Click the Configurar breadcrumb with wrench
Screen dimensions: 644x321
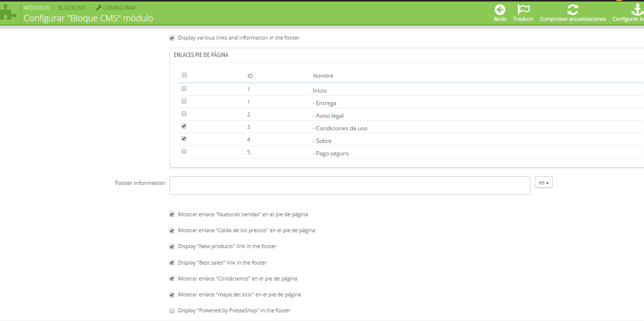tap(116, 8)
